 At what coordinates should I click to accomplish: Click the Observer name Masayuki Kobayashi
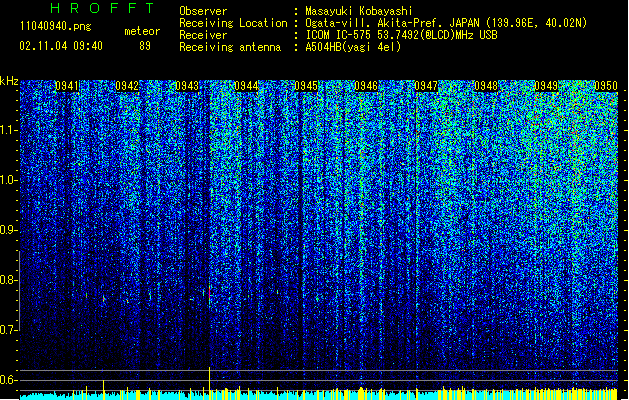(x=358, y=11)
